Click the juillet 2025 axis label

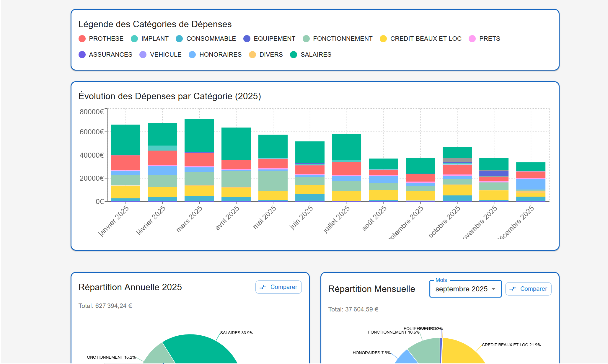[x=336, y=219]
